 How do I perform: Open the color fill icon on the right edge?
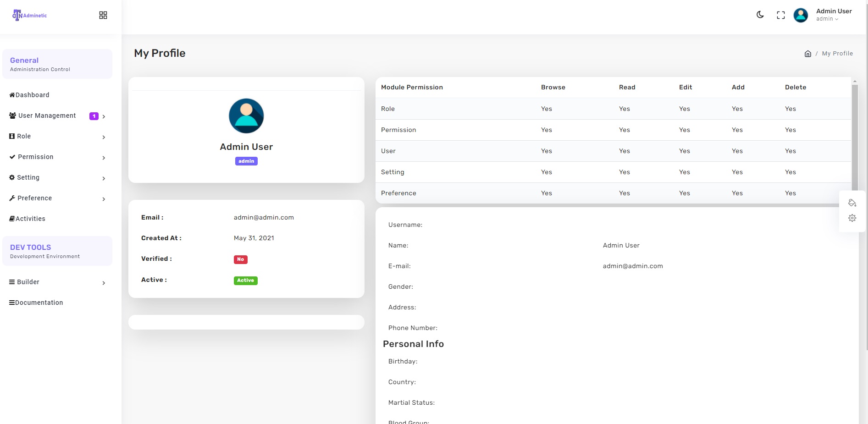point(852,202)
